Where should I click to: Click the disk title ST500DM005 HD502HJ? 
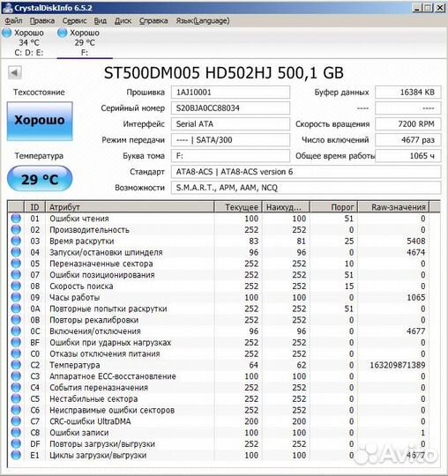187,73
